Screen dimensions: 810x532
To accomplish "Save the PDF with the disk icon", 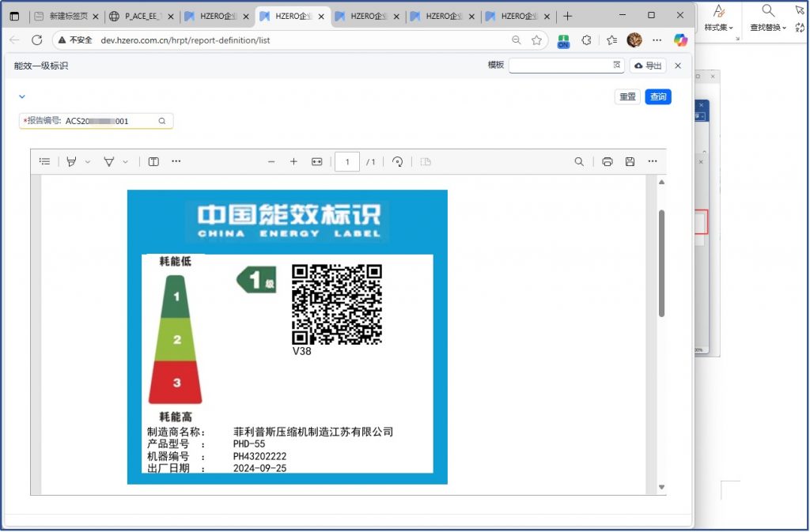I will [630, 161].
